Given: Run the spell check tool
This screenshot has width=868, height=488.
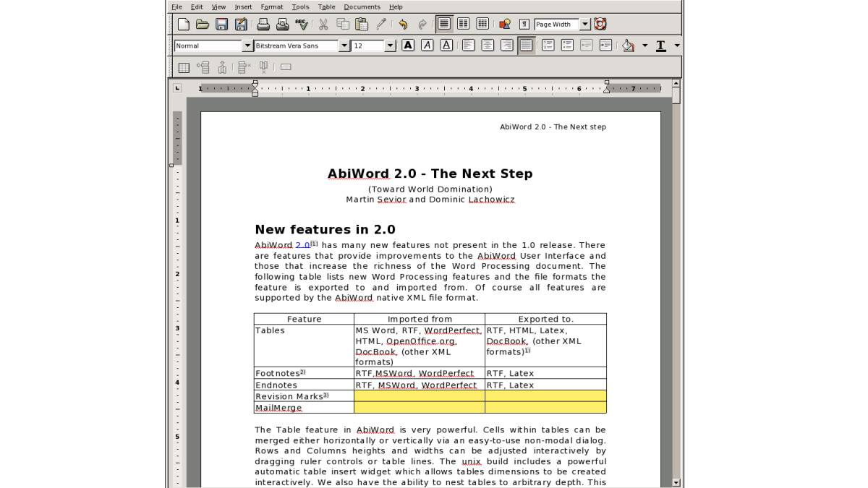Looking at the screenshot, I should tap(302, 25).
